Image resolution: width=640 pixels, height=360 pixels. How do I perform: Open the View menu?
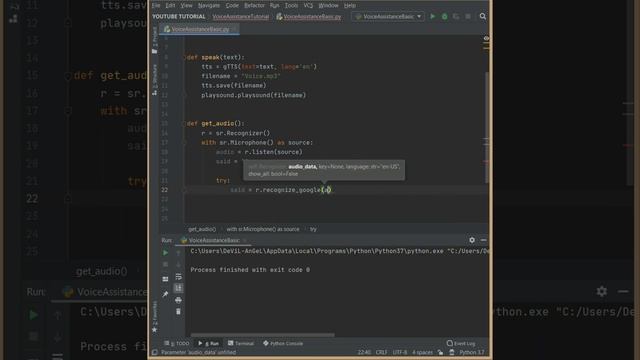(x=186, y=5)
